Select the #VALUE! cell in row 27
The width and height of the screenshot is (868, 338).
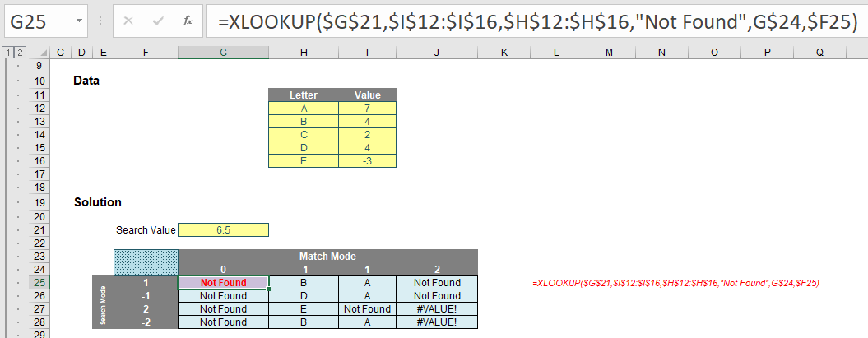click(437, 308)
